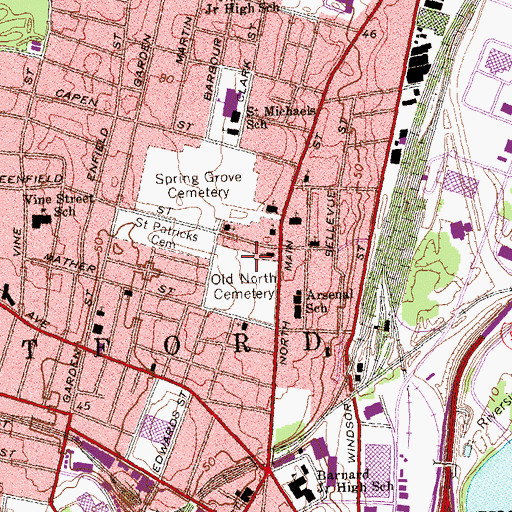
Task: Select the 45 elevation number
Action: (x=83, y=406)
